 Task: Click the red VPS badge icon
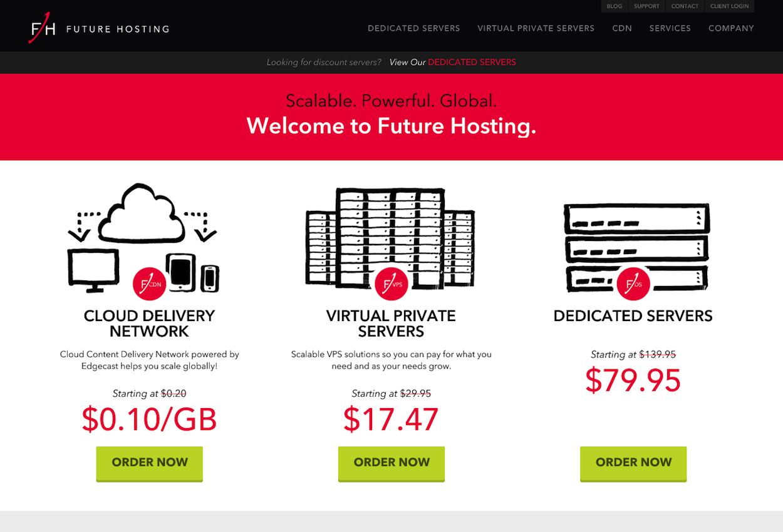coord(391,284)
